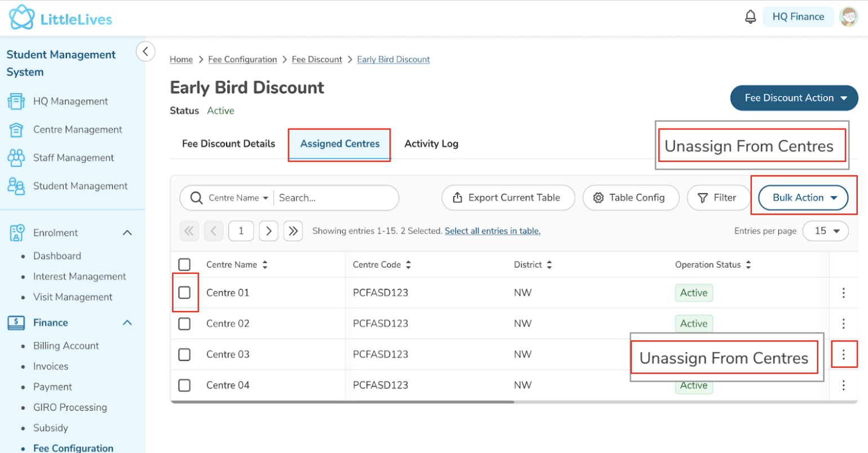Viewport: 868px width, 453px height.
Task: Select the Centre 04 row checkbox
Action: pyautogui.click(x=184, y=385)
